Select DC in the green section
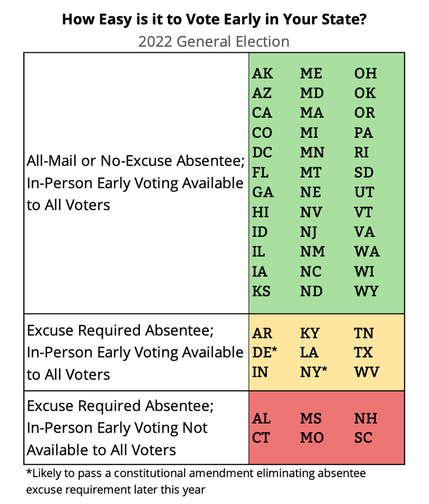This screenshot has width=429, height=504. point(262,153)
